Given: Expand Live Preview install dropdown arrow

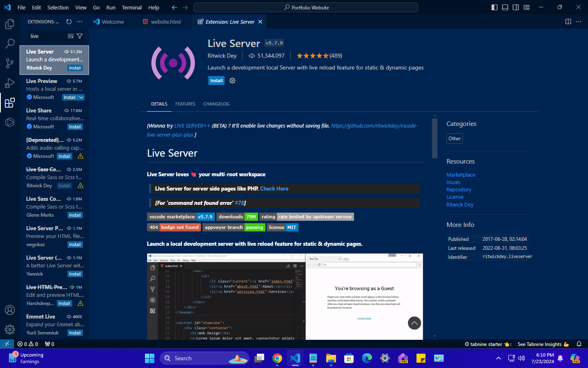Looking at the screenshot, I should pos(81,97).
